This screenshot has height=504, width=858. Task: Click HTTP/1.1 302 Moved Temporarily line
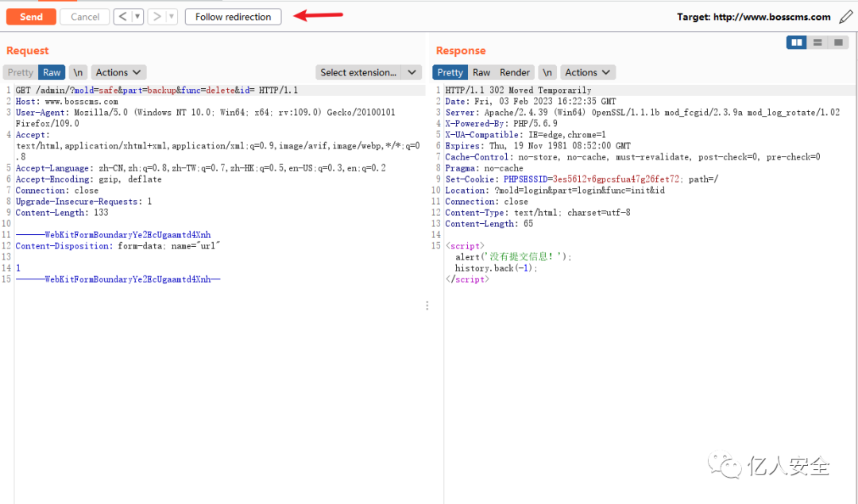518,90
